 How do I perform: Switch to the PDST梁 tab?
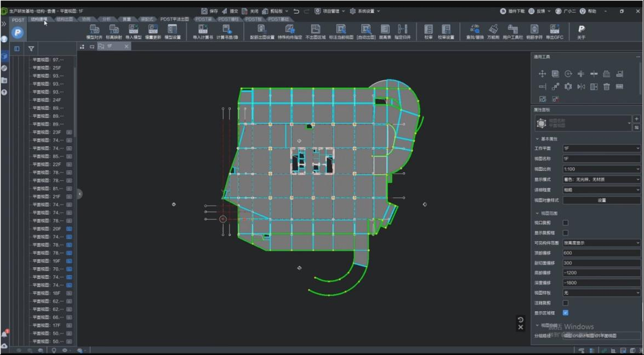[x=203, y=19]
